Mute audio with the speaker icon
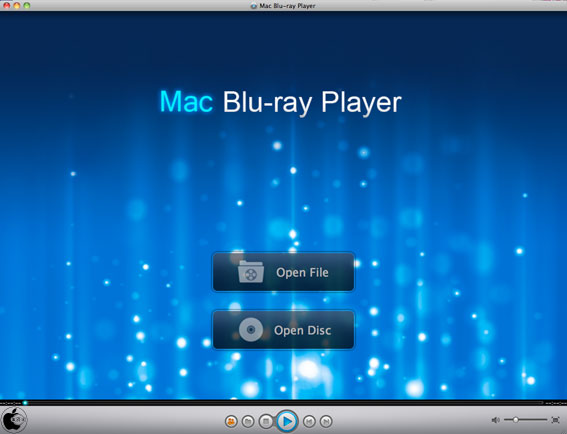The height and width of the screenshot is (434, 567). 495,420
